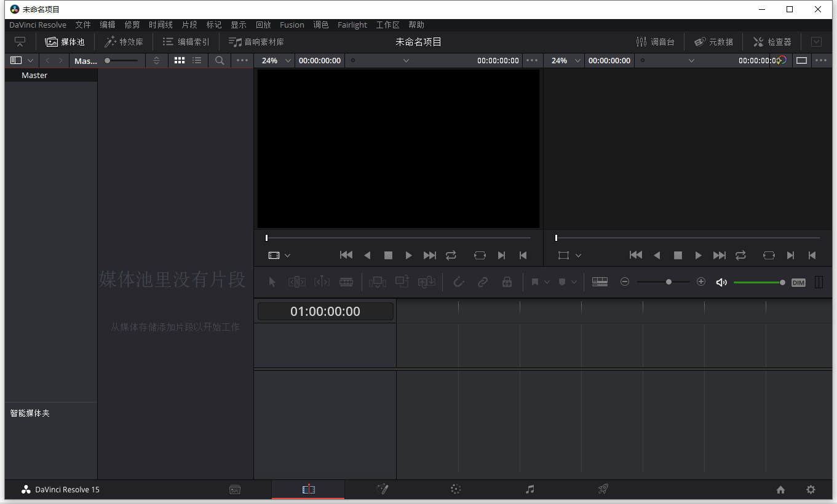
Task: Switch media pool to list view
Action: tap(197, 60)
